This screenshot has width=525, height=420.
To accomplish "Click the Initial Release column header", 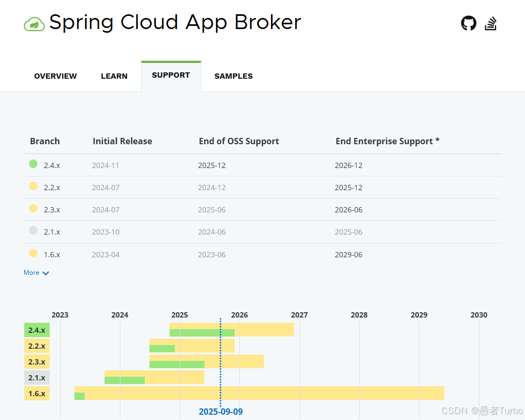I will [122, 142].
